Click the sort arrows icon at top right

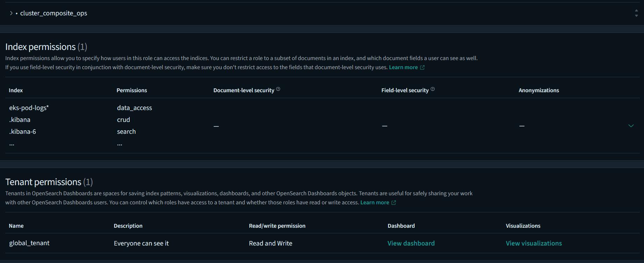click(636, 13)
